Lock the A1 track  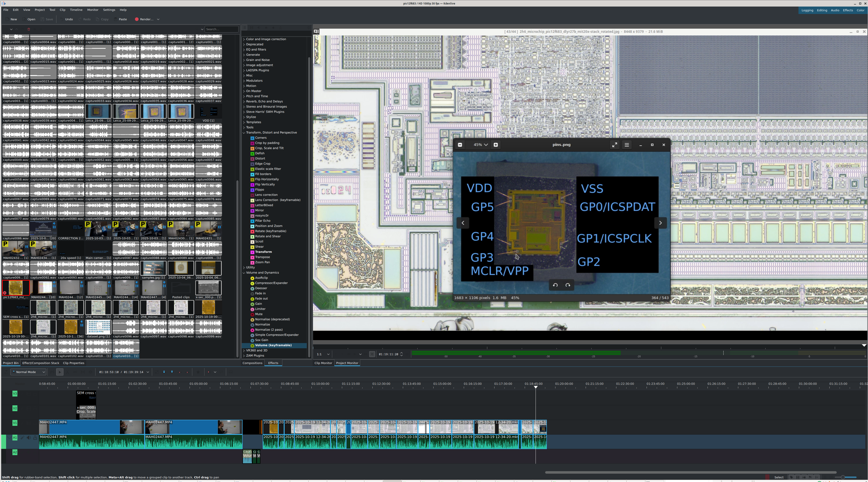click(35, 438)
